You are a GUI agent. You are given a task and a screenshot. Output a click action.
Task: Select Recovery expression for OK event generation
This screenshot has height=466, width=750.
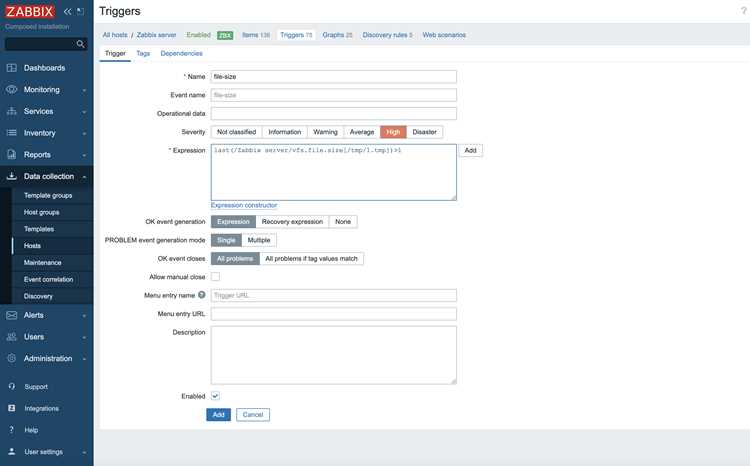click(292, 222)
